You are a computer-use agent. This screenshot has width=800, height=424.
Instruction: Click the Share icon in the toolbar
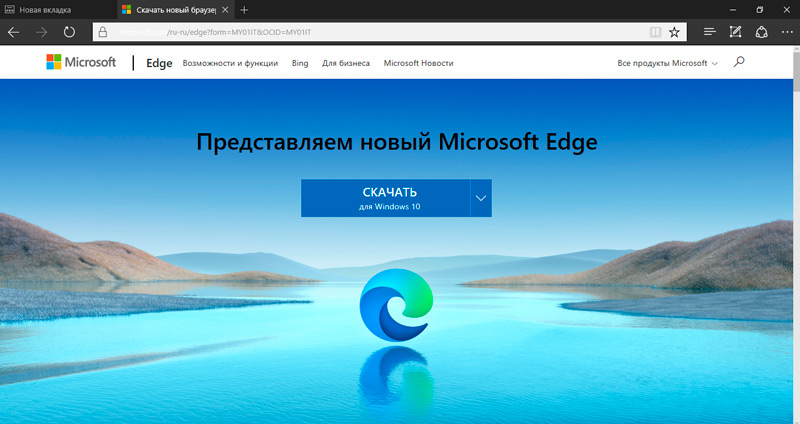coord(761,32)
